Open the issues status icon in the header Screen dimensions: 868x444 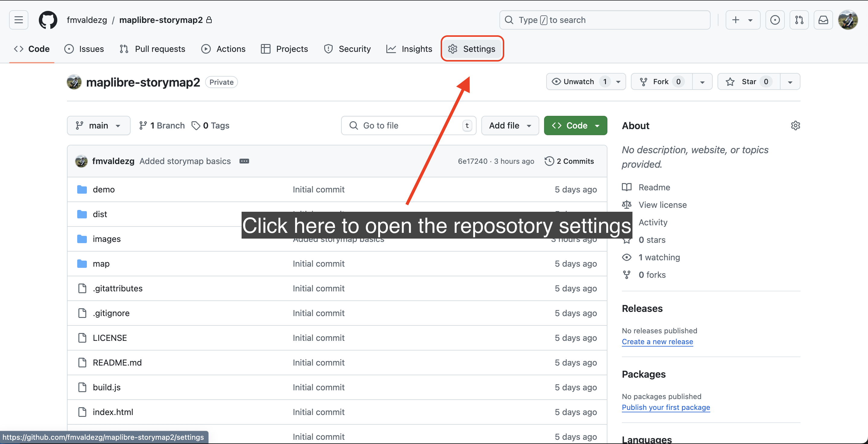(x=775, y=20)
